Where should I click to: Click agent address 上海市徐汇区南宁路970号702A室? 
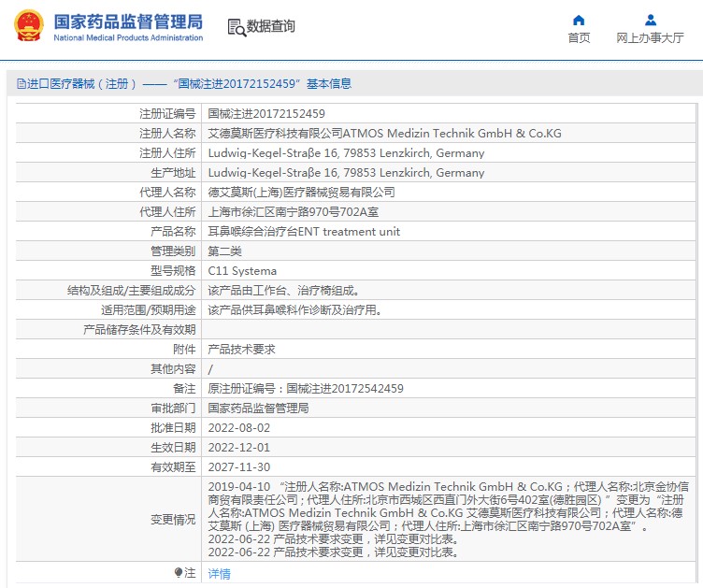[x=294, y=212]
